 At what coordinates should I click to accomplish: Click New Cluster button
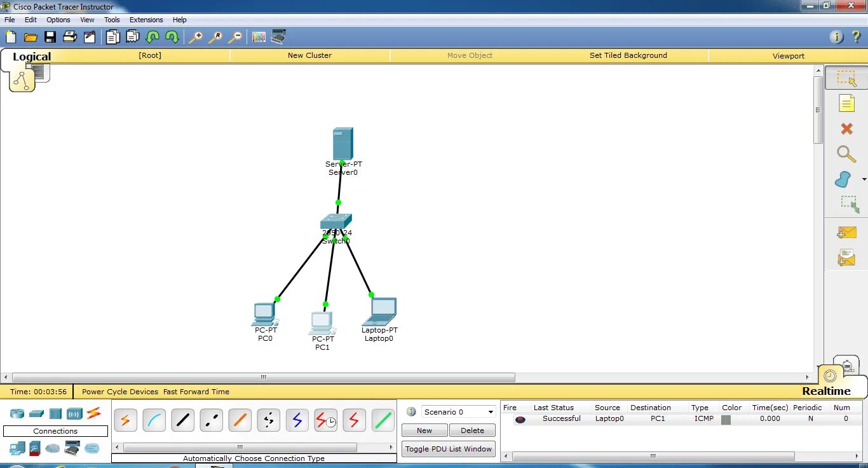pos(309,55)
